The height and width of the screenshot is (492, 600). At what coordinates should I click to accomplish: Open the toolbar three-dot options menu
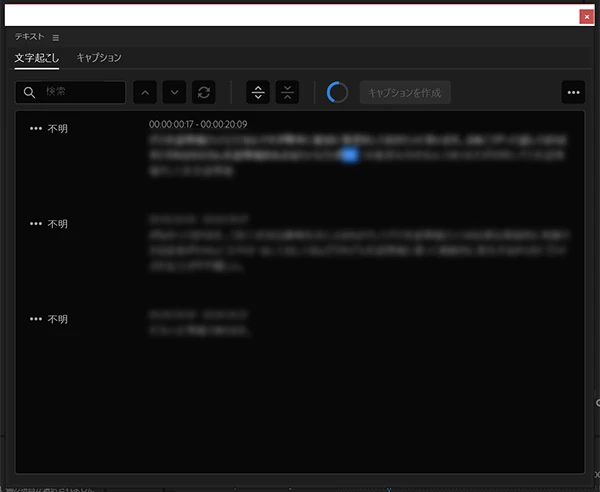coord(573,92)
